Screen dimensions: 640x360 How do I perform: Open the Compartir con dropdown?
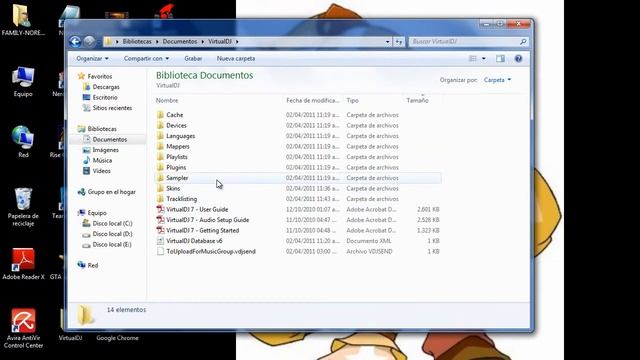[147, 59]
